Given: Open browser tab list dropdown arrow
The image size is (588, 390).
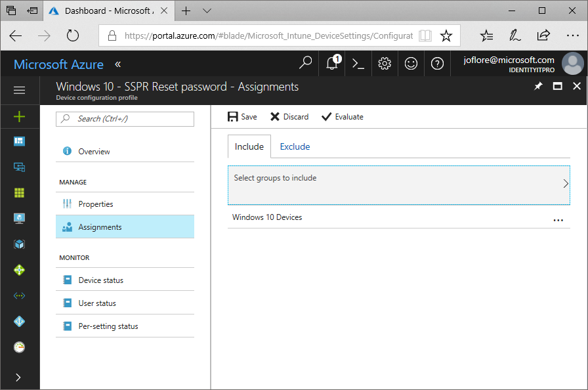Looking at the screenshot, I should (207, 11).
